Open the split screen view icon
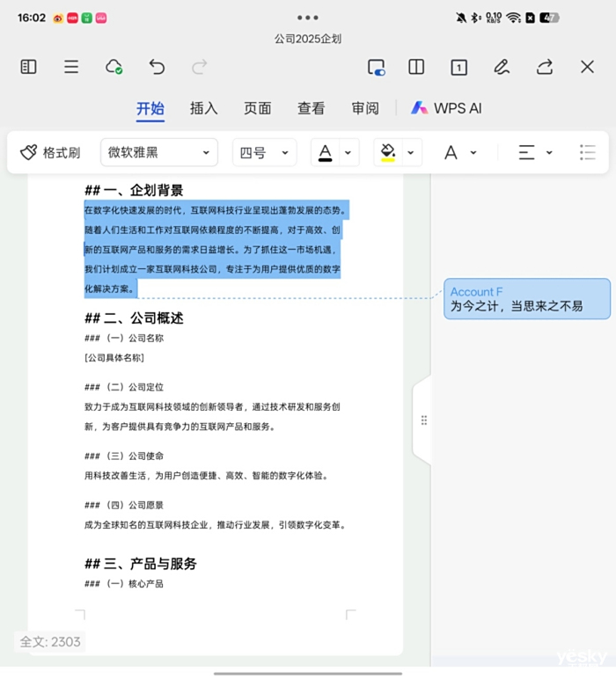The height and width of the screenshot is (679, 616). [x=416, y=67]
